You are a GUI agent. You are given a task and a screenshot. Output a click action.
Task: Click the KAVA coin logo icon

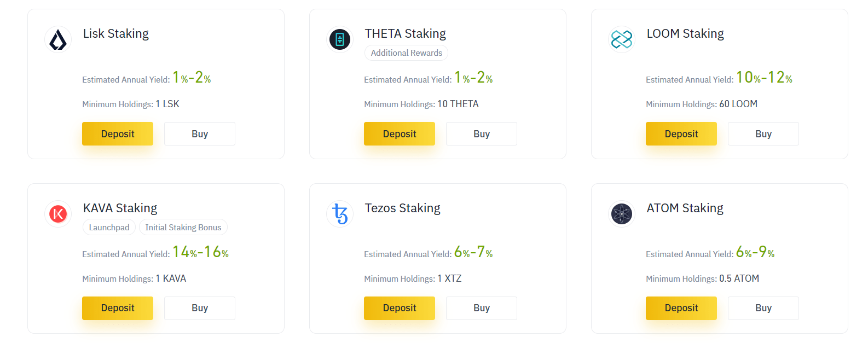[58, 213]
